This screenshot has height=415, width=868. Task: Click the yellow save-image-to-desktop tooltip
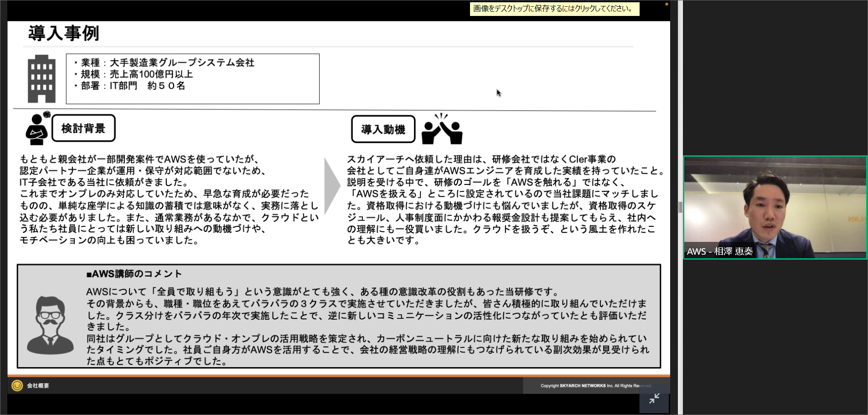tap(554, 9)
